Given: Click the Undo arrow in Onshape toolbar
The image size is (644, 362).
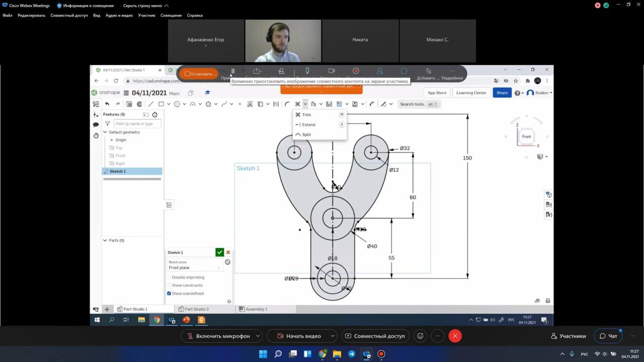Looking at the screenshot, I should click(x=107, y=104).
